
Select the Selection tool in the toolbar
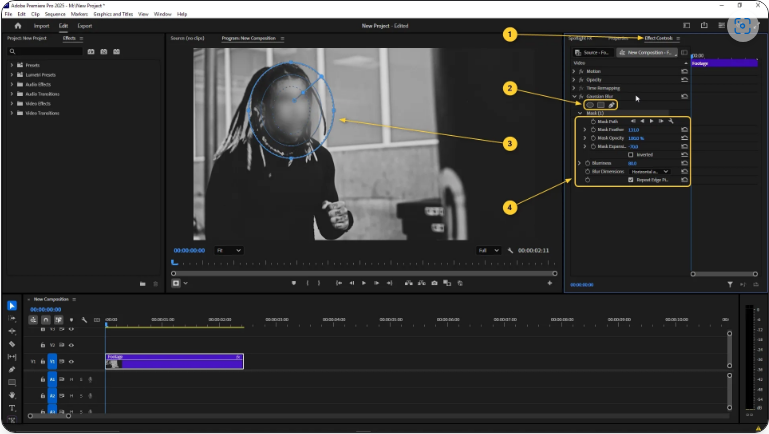click(x=12, y=306)
